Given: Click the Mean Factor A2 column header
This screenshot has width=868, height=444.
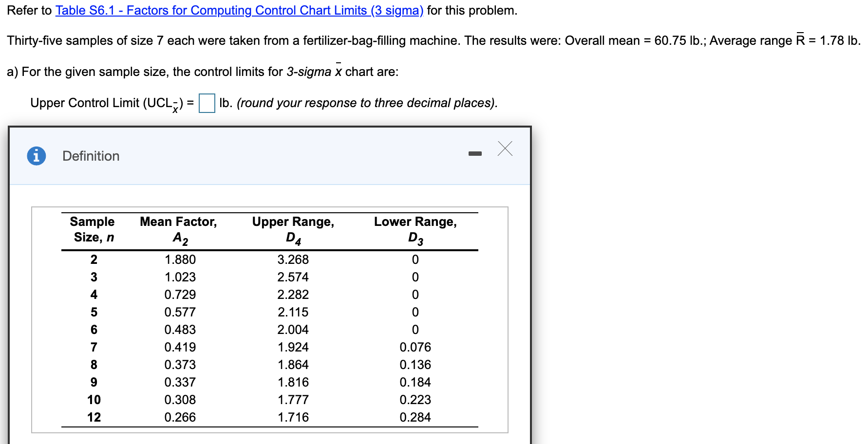Looking at the screenshot, I should click(178, 229).
